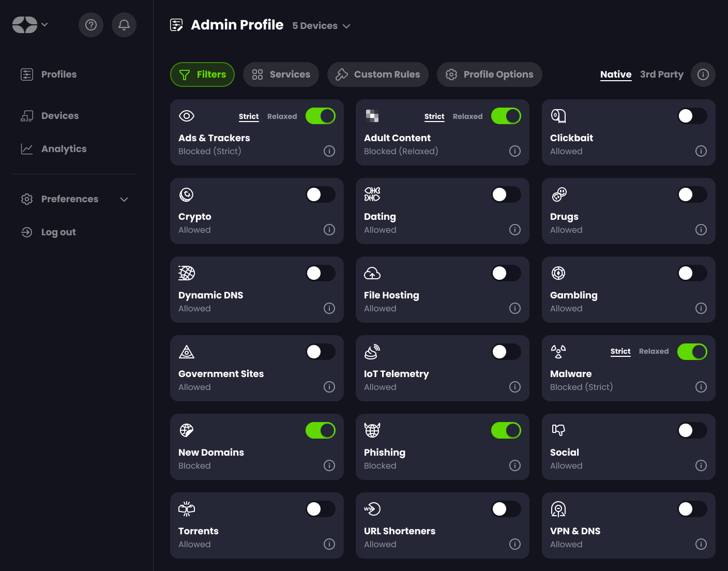728x571 pixels.
Task: Open Analytics from the sidebar
Action: (64, 149)
